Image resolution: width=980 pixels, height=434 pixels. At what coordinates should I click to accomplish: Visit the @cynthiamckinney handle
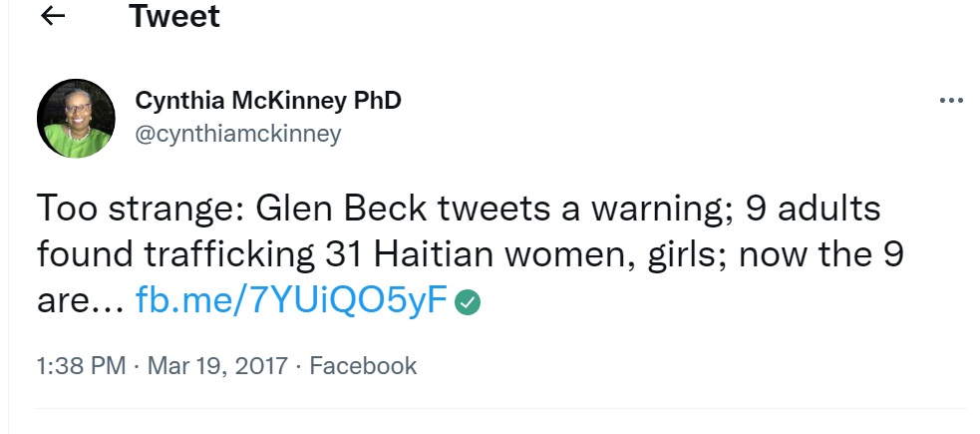click(x=237, y=134)
